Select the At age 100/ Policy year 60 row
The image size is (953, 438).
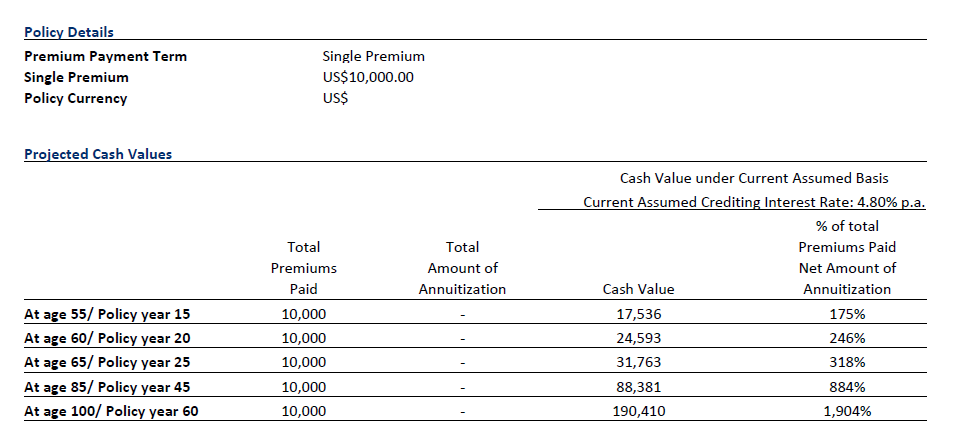click(x=475, y=411)
